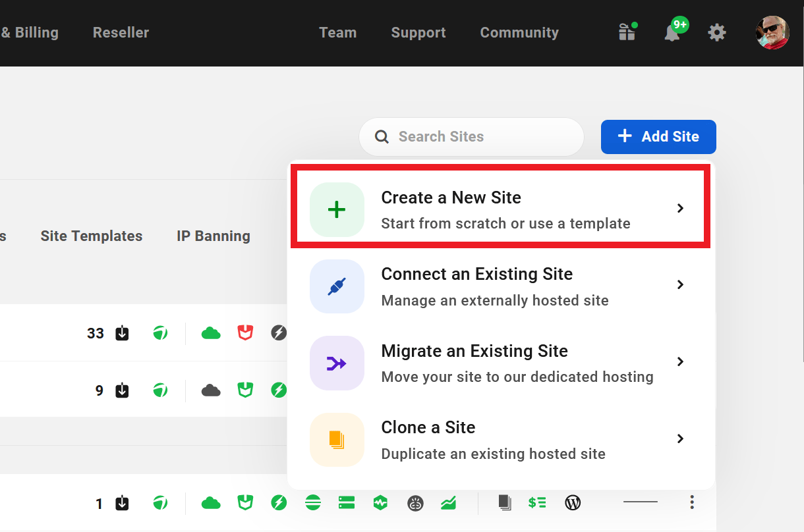Viewport: 804px width, 532px height.
Task: Expand the Clone a Site option
Action: [x=680, y=439]
